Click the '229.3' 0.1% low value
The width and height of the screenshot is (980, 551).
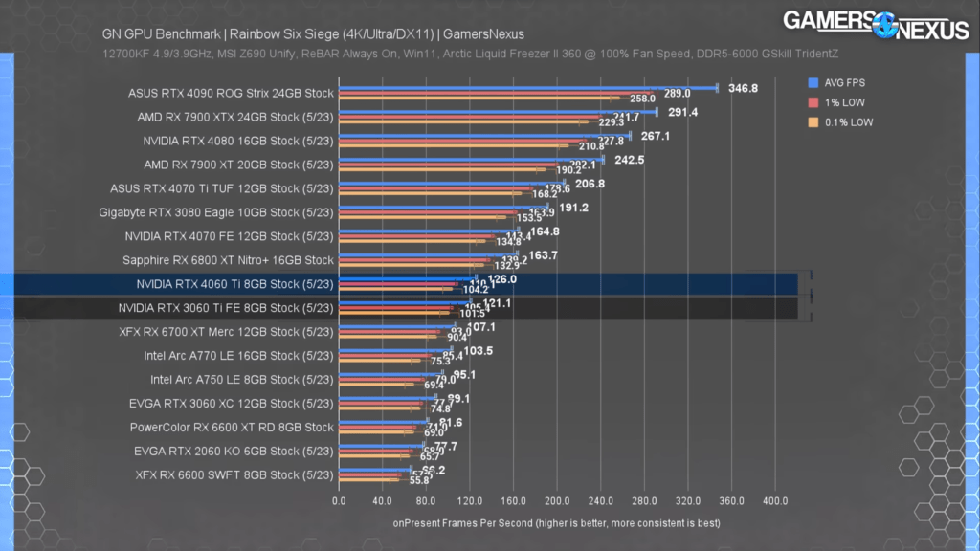(x=612, y=122)
